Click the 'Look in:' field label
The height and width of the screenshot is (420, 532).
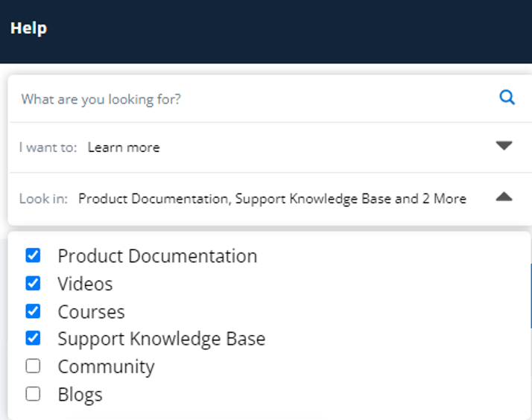pos(43,199)
